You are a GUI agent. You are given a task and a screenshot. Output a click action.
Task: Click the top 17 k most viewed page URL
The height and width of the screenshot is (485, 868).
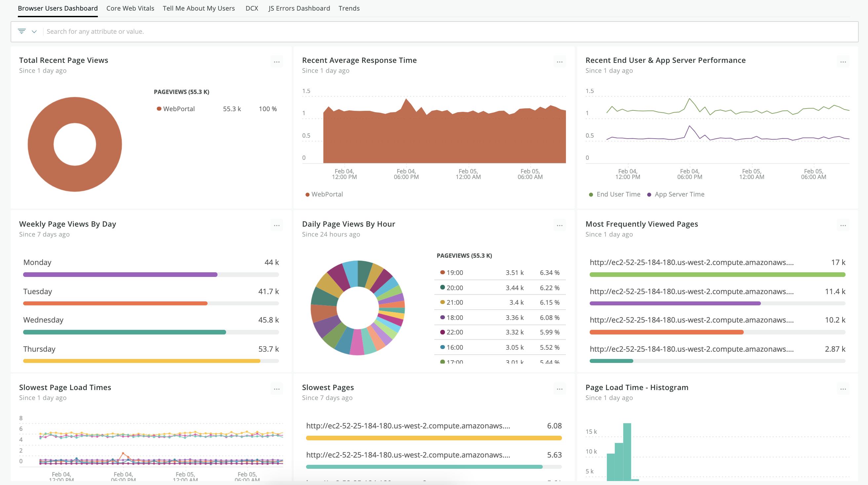click(691, 262)
